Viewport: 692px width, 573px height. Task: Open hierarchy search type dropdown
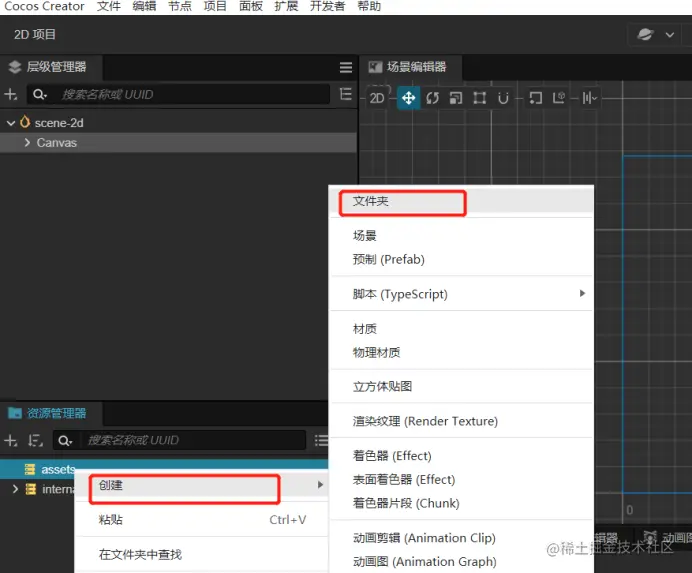[40, 94]
